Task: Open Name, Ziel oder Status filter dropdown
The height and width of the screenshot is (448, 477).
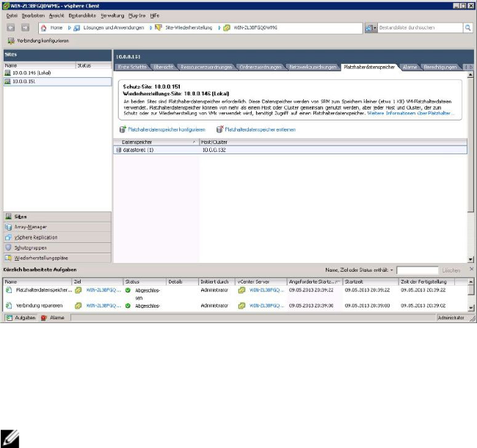Action: pos(392,270)
